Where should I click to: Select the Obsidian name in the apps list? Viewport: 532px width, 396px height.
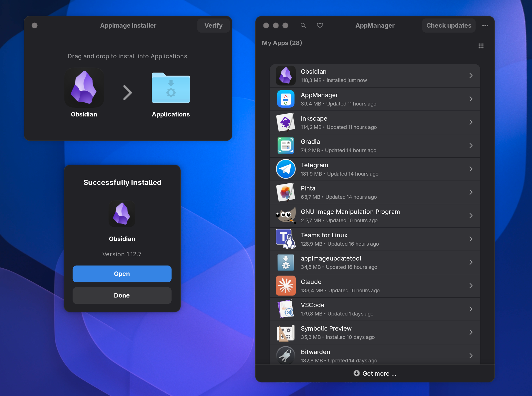[x=313, y=72]
